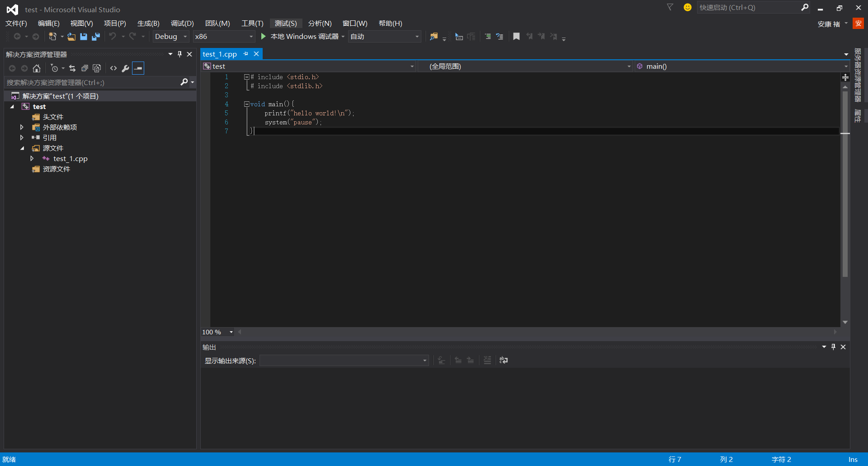Open the 工具(T) menu
The image size is (868, 466).
click(x=252, y=24)
